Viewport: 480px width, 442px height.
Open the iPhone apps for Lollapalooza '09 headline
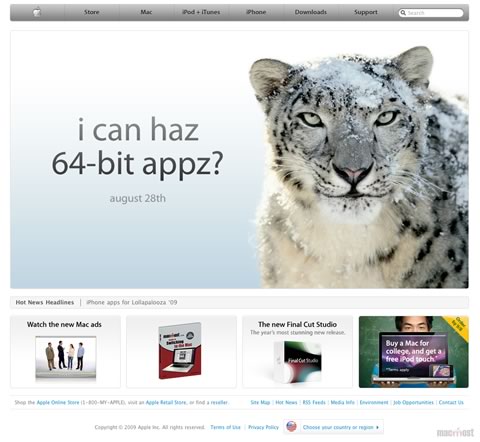(132, 302)
